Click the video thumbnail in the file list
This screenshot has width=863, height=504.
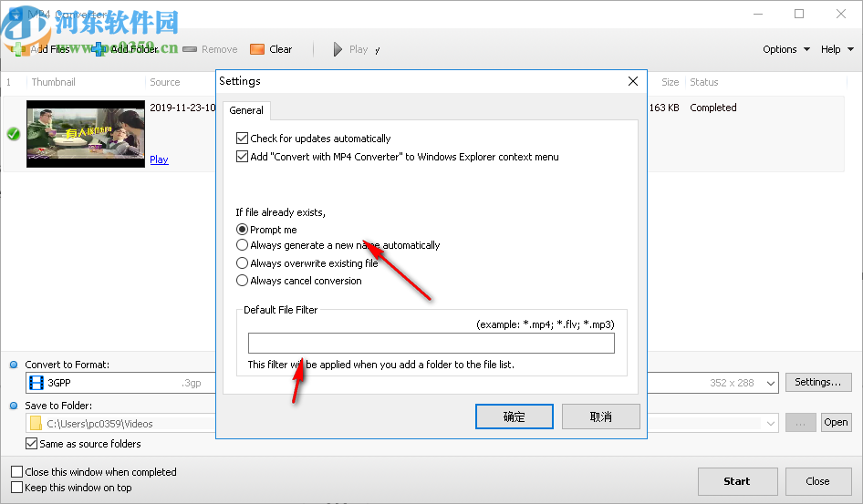click(86, 134)
